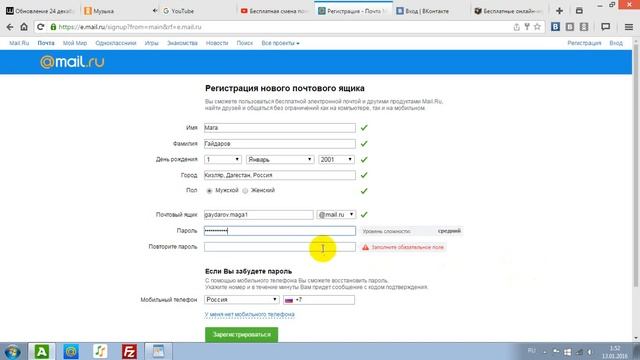Click the browser address bar URL
640x360 pixels.
point(130,27)
